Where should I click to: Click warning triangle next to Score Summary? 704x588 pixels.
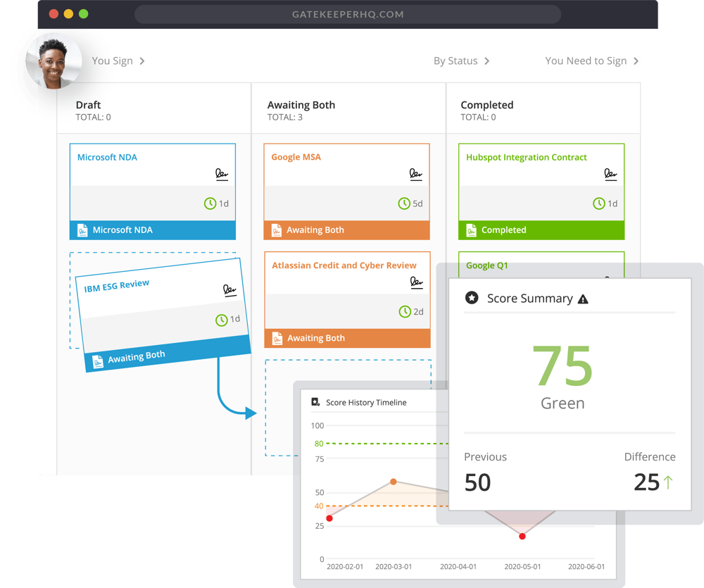(x=583, y=299)
